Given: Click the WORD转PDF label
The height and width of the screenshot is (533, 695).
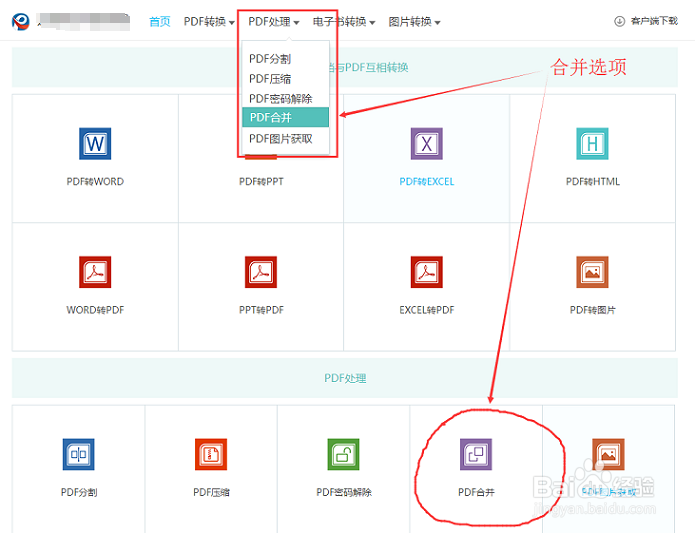Looking at the screenshot, I should click(x=95, y=310).
